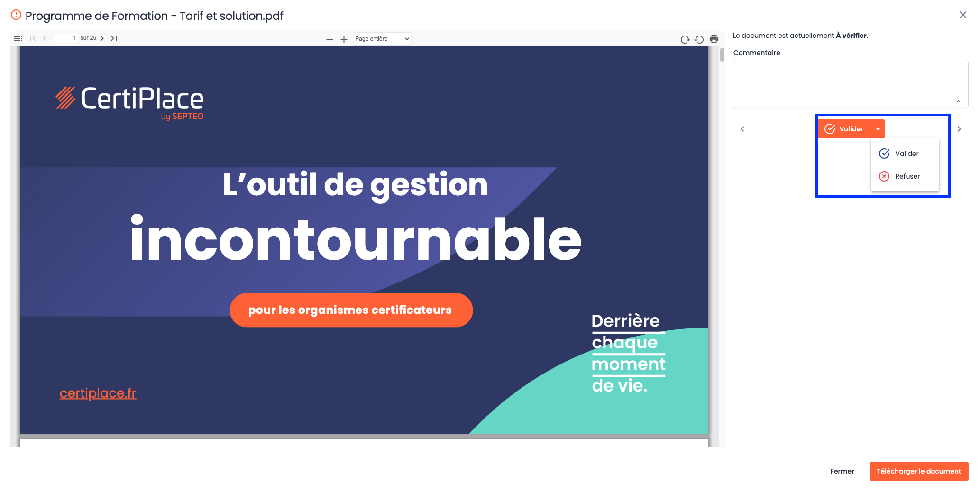Toggle the PDF sidebar panel

pos(18,38)
